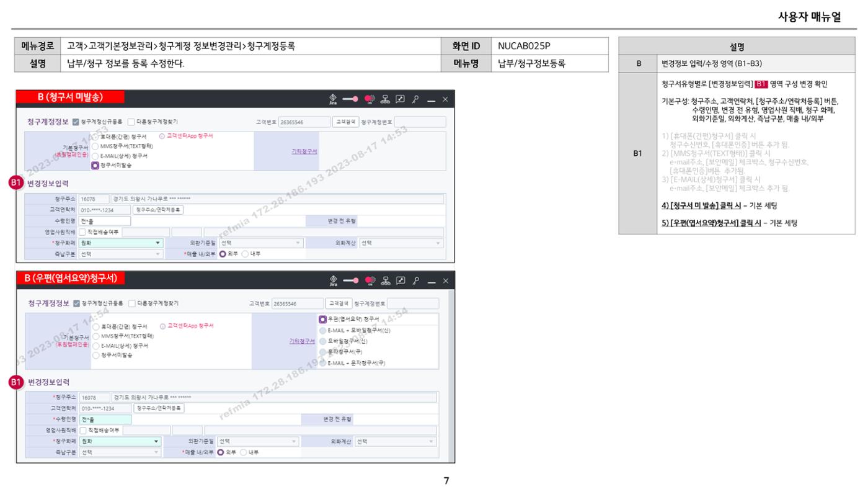Click info icon beside 고객센터App 청구서 in bottom window

point(162,326)
